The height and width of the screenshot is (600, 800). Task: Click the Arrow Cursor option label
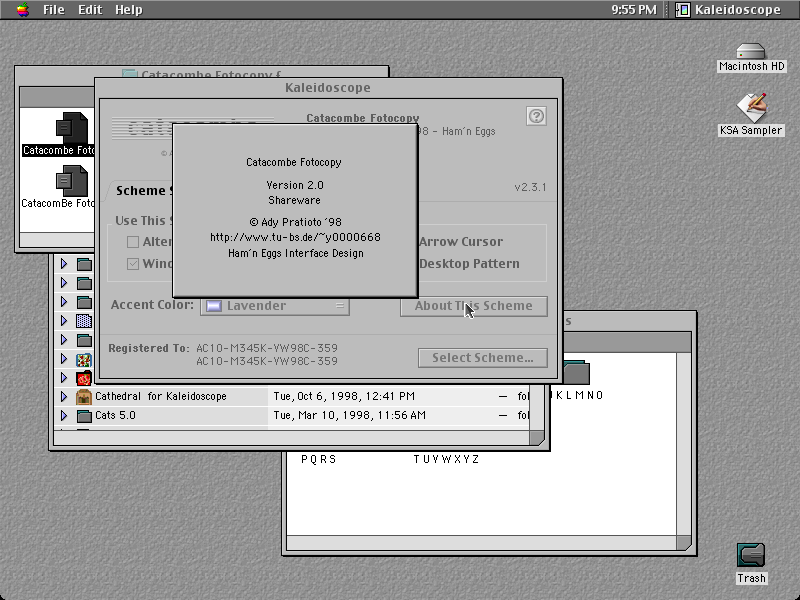tap(461, 242)
